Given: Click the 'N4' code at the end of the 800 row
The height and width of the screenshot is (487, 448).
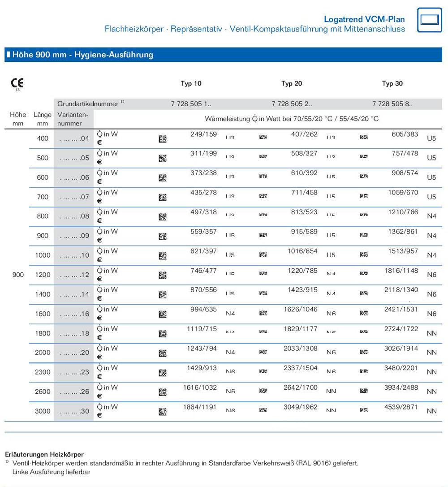Looking at the screenshot, I should coord(431,216).
